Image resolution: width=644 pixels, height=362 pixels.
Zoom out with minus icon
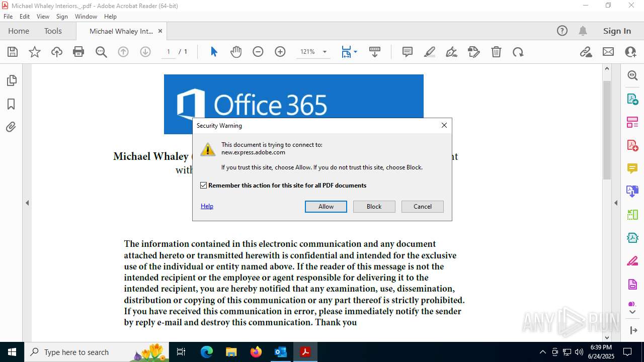[x=258, y=52]
